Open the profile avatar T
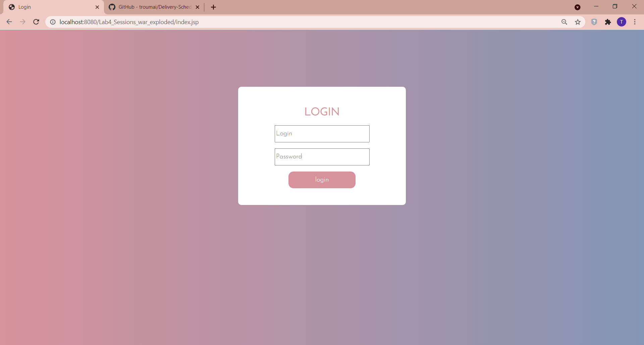Screen dimensions: 644x345 tap(622, 22)
